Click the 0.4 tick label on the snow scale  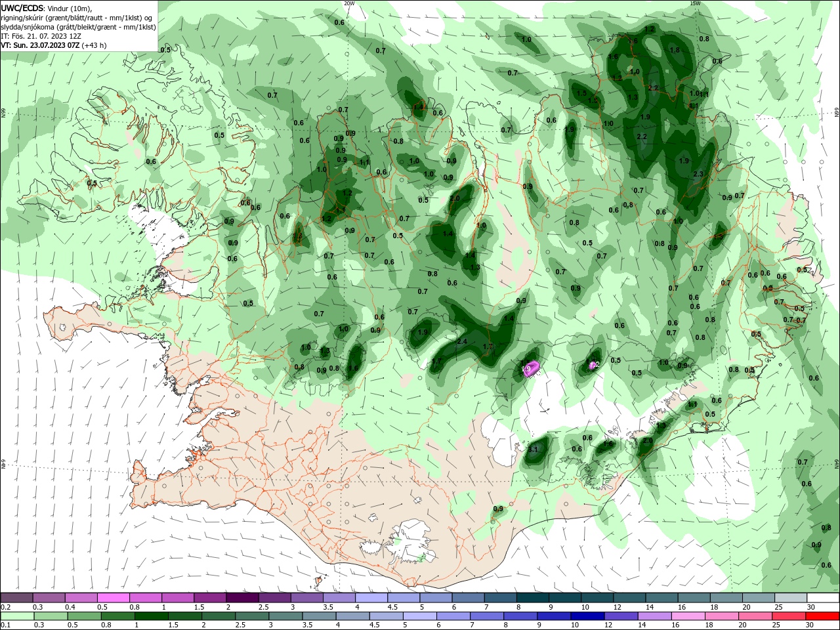[x=70, y=607]
